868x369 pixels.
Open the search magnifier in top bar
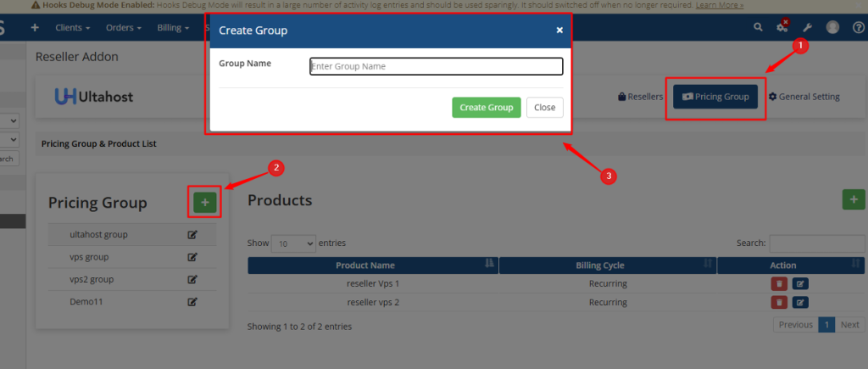pyautogui.click(x=758, y=27)
